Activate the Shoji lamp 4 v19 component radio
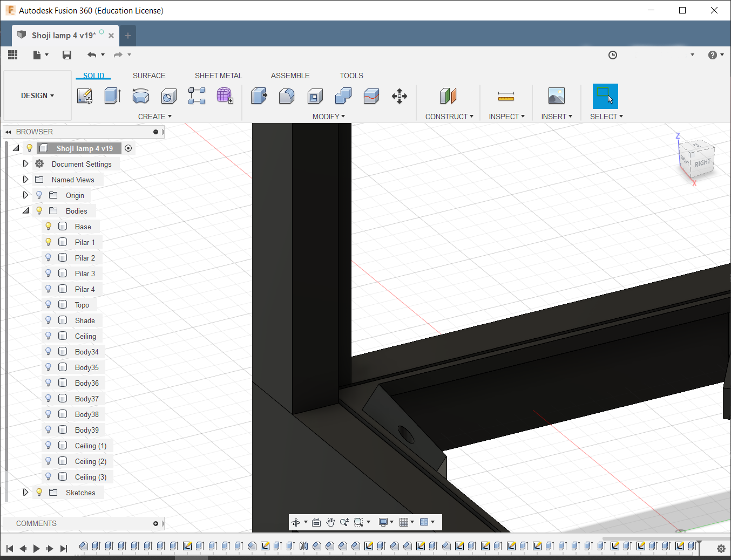Viewport: 731px width, 560px height. 128,148
